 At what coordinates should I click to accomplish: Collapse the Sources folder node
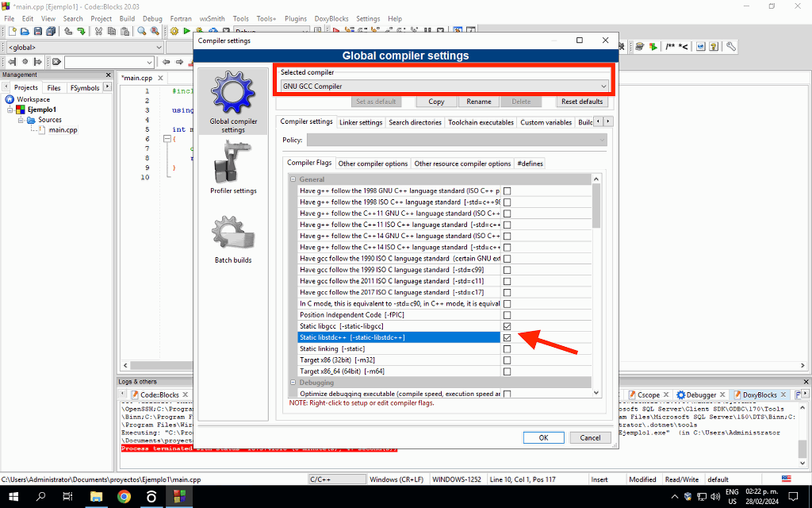click(21, 120)
